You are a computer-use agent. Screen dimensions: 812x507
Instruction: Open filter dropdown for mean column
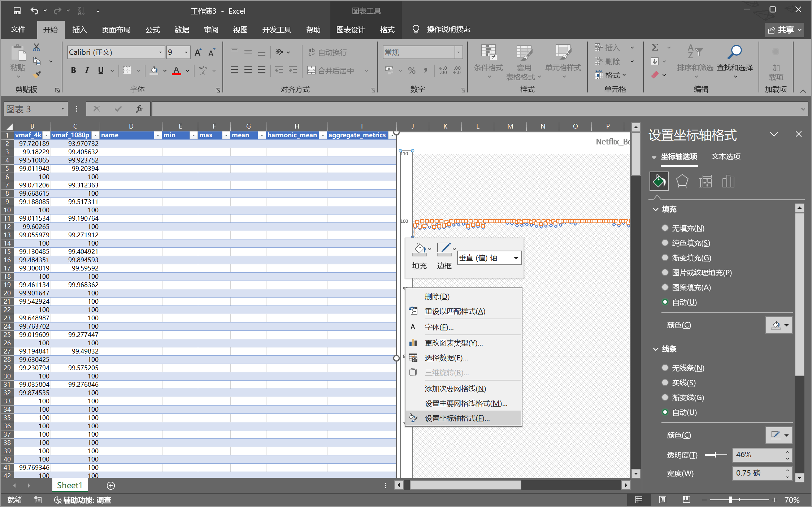[x=262, y=135]
